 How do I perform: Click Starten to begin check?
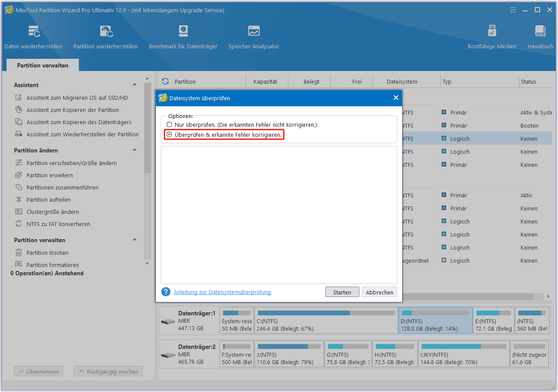pos(342,292)
